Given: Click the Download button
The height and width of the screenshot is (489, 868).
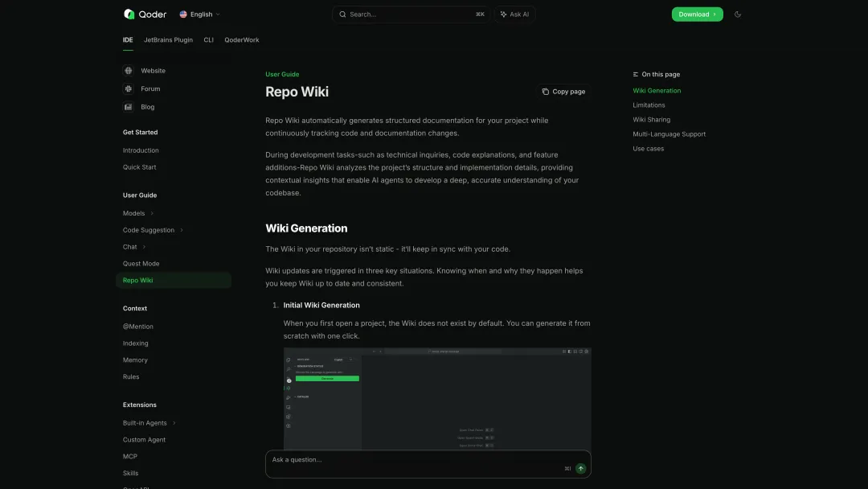Looking at the screenshot, I should 697,14.
